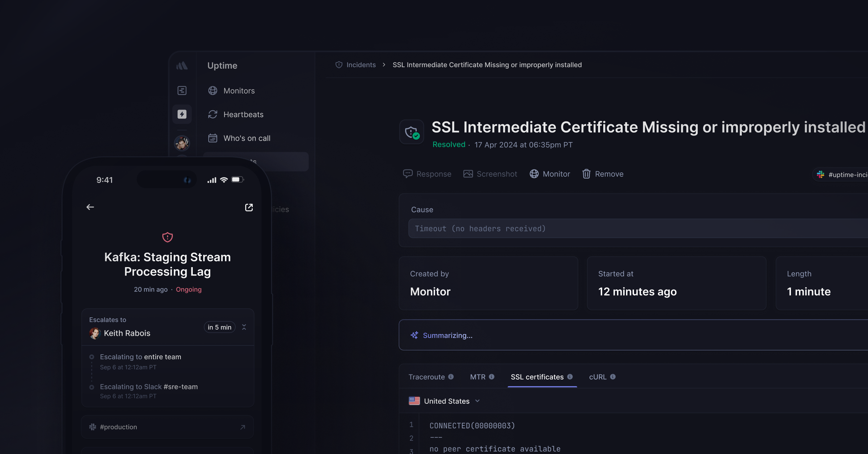Click the Screenshot image icon
This screenshot has height=454, width=868.
[468, 174]
